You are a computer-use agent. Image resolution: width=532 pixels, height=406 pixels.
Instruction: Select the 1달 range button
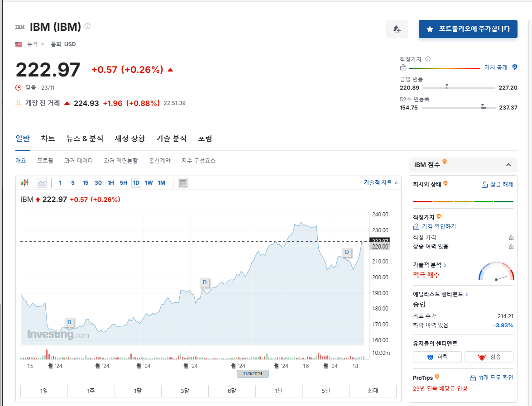[x=138, y=391]
